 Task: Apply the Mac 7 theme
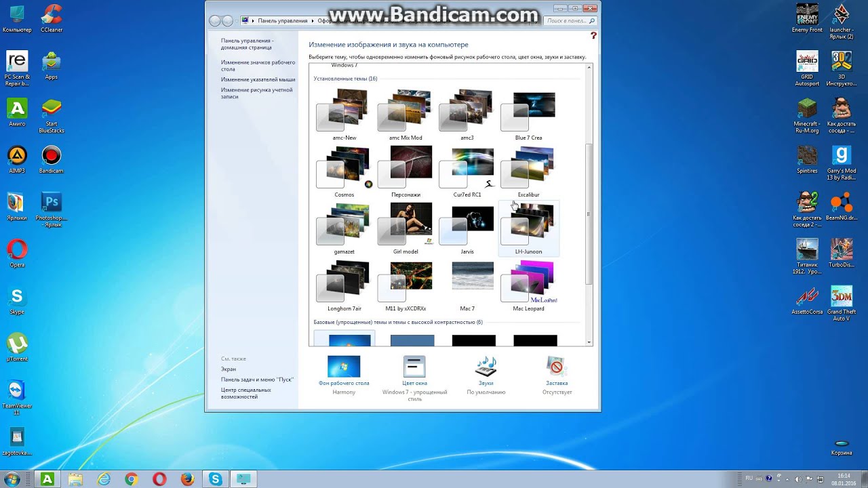467,285
